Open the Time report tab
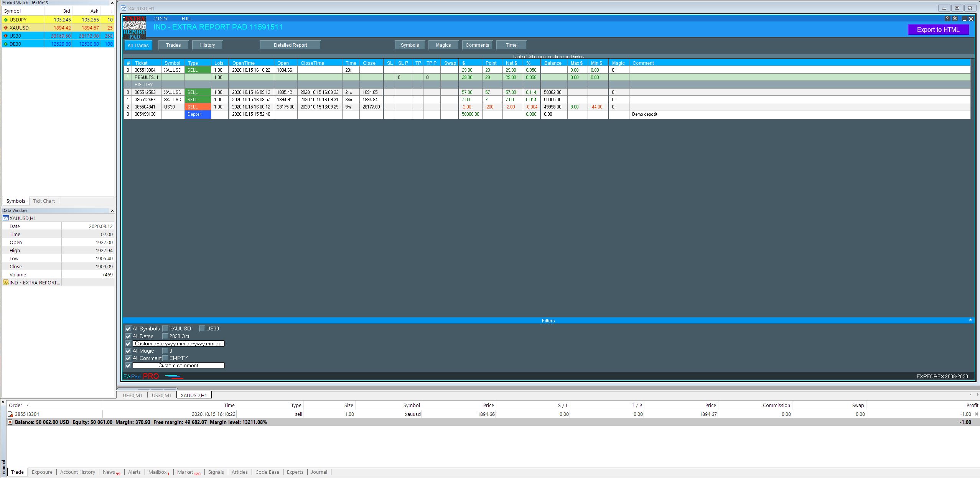 [511, 45]
